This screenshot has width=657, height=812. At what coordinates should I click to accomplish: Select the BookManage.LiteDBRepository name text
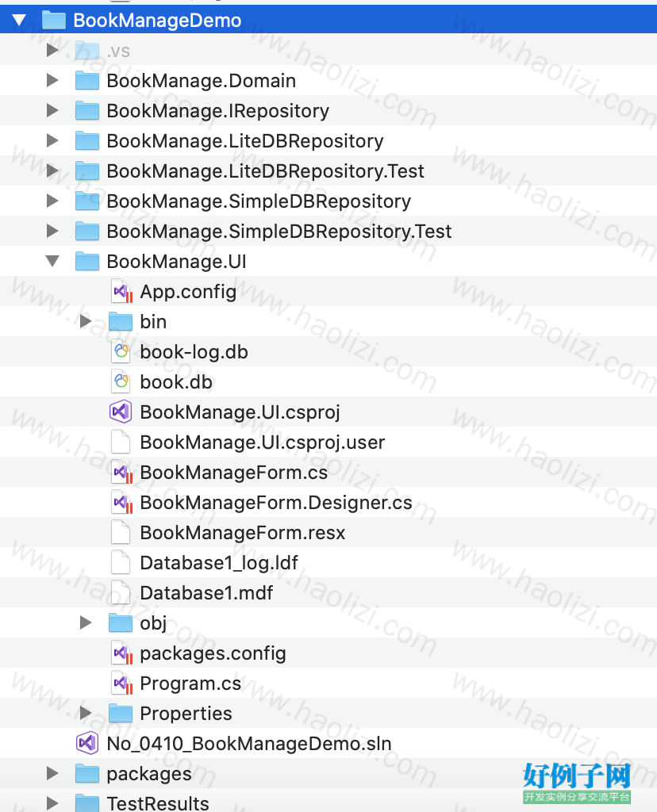245,141
